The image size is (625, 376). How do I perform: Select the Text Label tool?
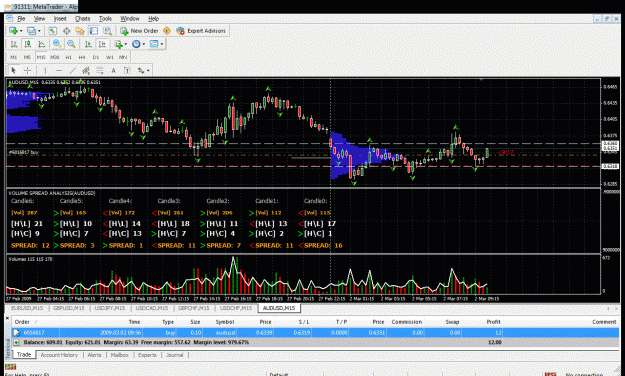127,71
